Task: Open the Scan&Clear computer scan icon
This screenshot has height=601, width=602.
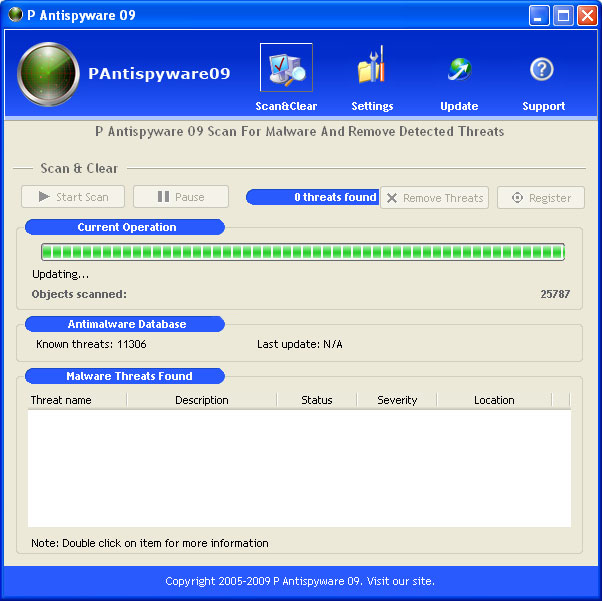Action: click(x=286, y=68)
